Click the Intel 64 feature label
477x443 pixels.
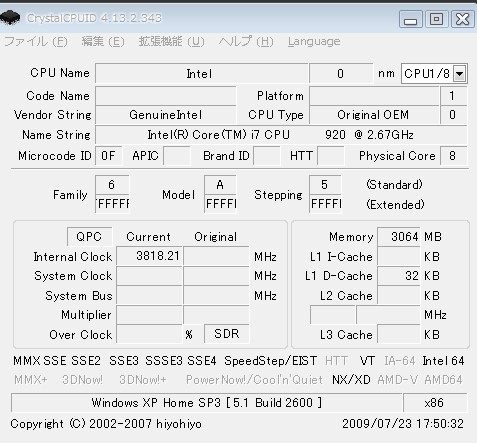[443, 361]
